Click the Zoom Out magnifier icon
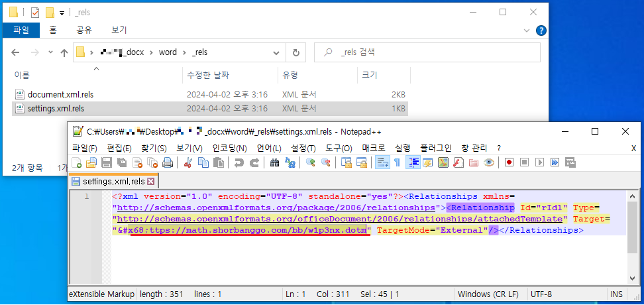Image resolution: width=644 pixels, height=305 pixels. tap(326, 162)
